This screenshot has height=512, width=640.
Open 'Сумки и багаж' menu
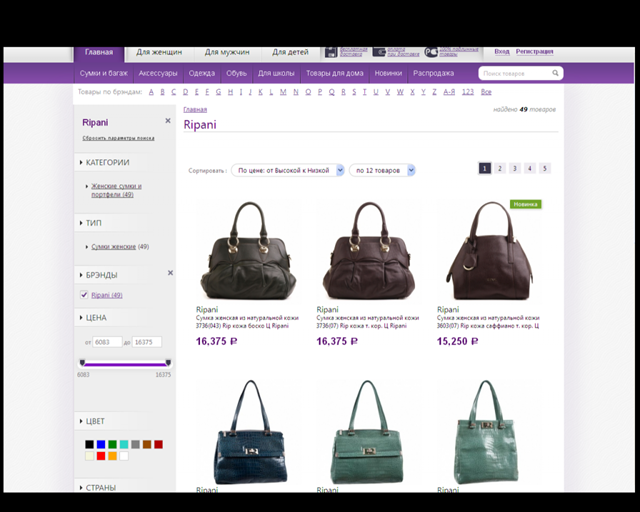click(x=104, y=73)
